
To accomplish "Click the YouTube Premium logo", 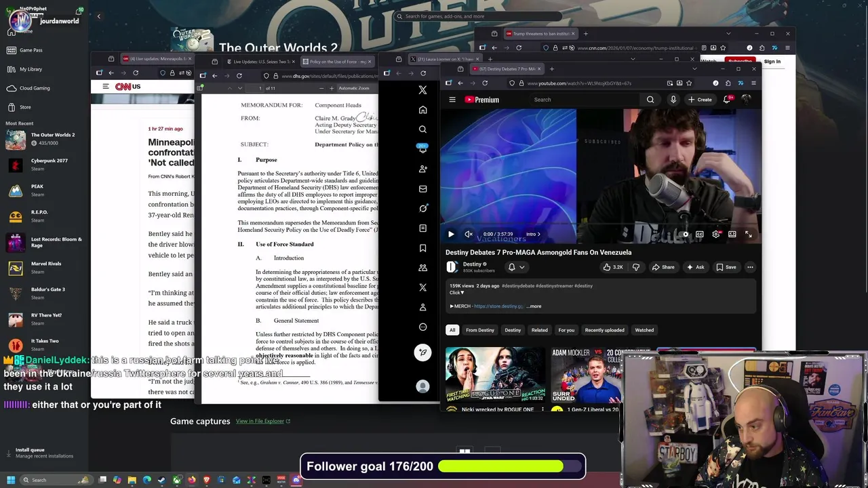I will pyautogui.click(x=482, y=100).
